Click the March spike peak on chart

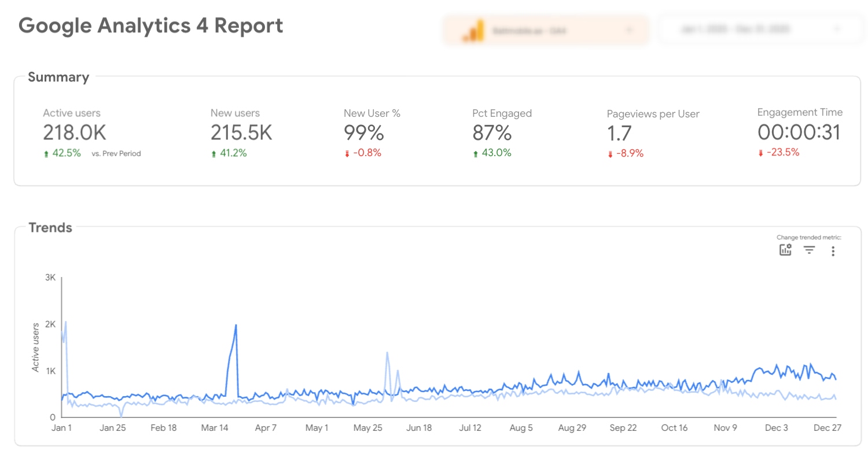tap(236, 325)
